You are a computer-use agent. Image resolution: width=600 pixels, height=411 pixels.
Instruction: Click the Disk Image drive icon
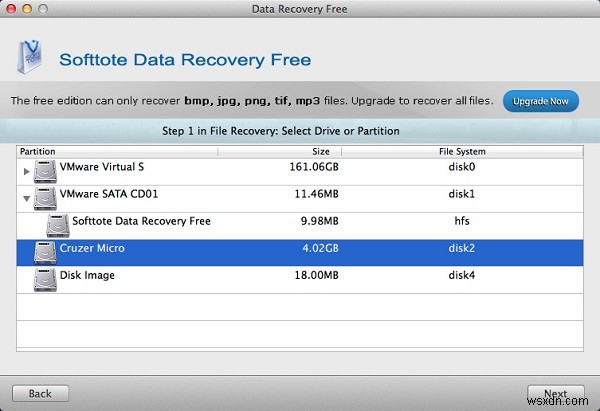click(46, 275)
